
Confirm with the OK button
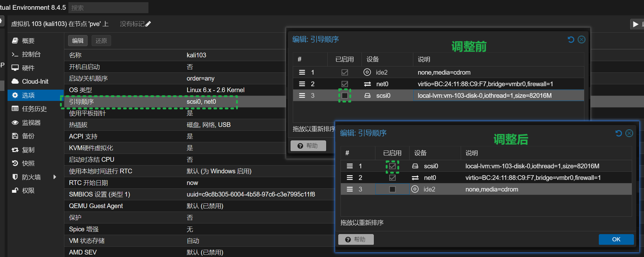[616, 239]
